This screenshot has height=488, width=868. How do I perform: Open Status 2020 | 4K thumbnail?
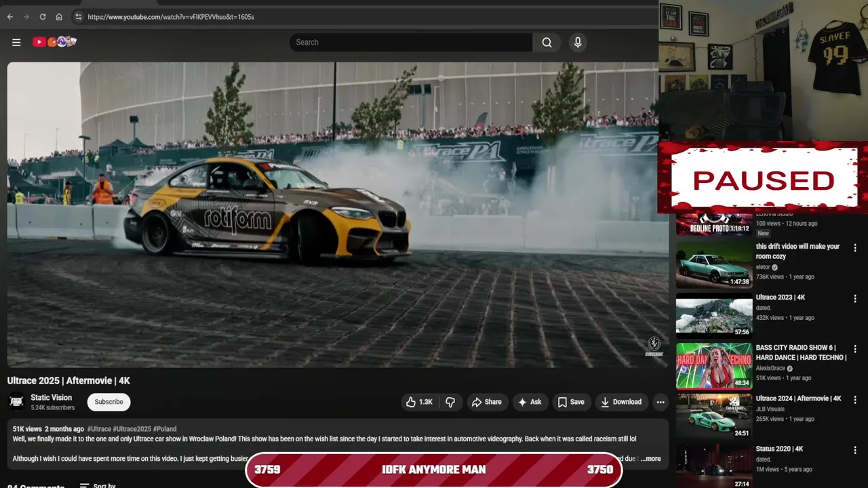click(714, 466)
